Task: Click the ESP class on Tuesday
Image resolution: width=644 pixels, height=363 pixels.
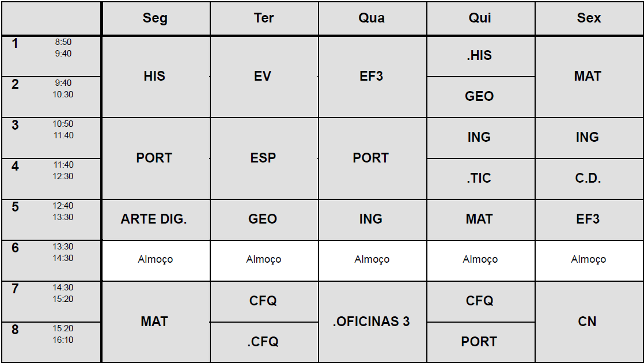Action: point(263,158)
